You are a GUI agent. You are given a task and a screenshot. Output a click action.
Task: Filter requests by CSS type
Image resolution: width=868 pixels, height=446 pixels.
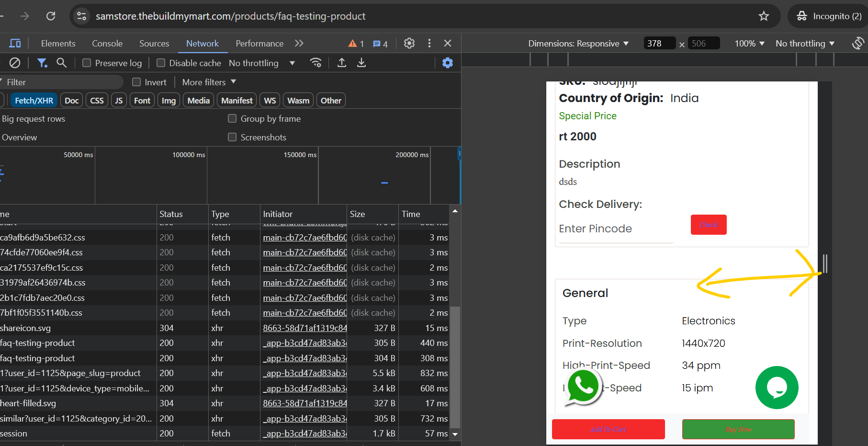tap(97, 101)
